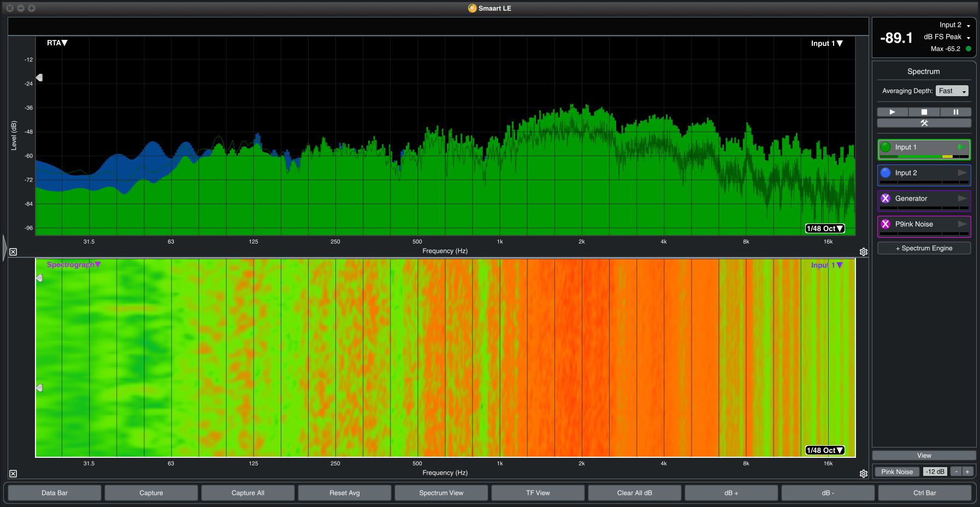
Task: Switch to TF View
Action: coord(538,493)
